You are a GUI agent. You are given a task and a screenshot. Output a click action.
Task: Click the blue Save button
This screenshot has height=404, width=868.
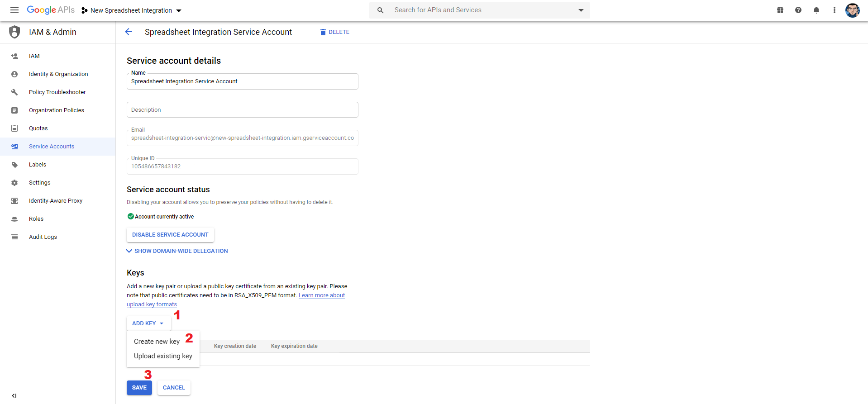pyautogui.click(x=139, y=388)
